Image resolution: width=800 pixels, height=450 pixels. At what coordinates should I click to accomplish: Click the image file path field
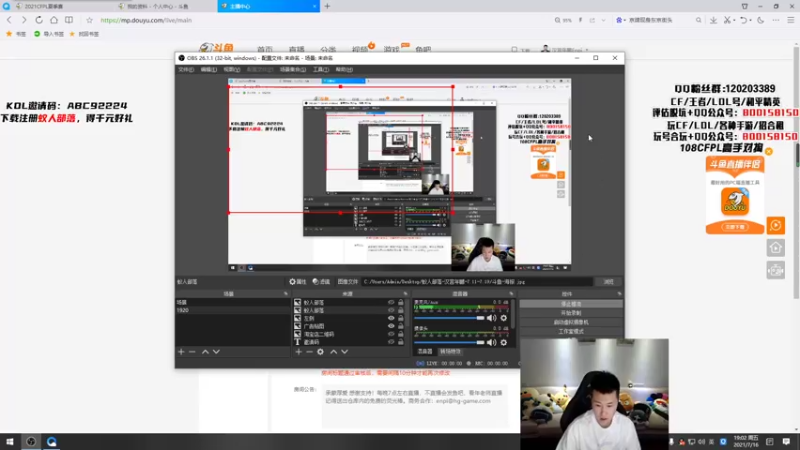(x=477, y=282)
